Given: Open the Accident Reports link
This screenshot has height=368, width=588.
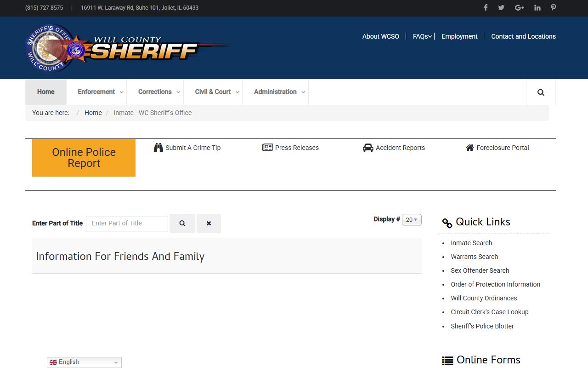Looking at the screenshot, I should pos(400,148).
